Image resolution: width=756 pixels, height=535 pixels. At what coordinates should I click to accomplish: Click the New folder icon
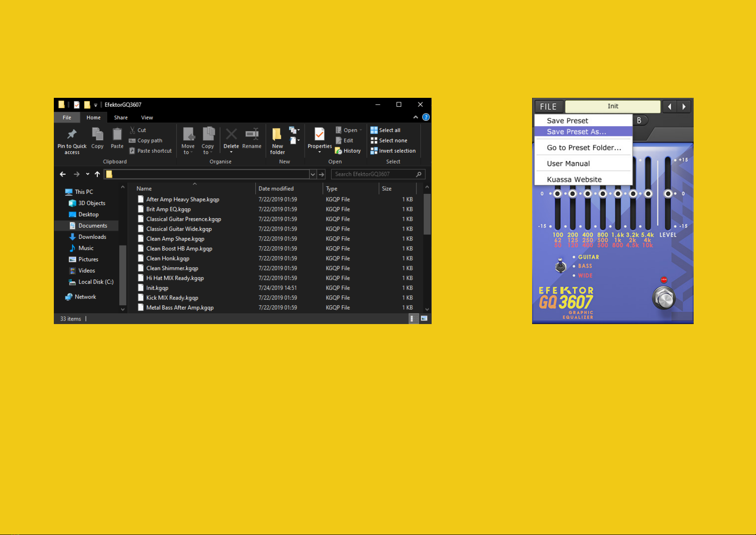pos(277,134)
